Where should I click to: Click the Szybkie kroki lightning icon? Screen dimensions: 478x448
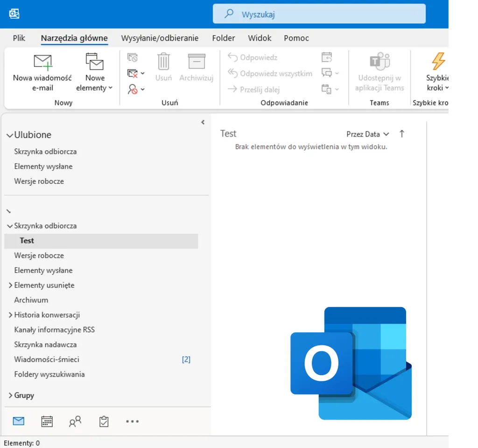pos(438,61)
